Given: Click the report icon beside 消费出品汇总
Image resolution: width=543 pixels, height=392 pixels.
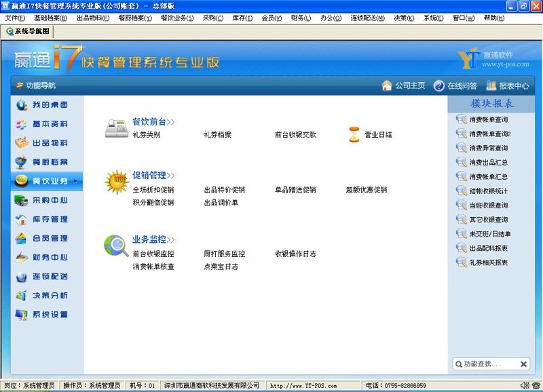Looking at the screenshot, I should tap(462, 162).
